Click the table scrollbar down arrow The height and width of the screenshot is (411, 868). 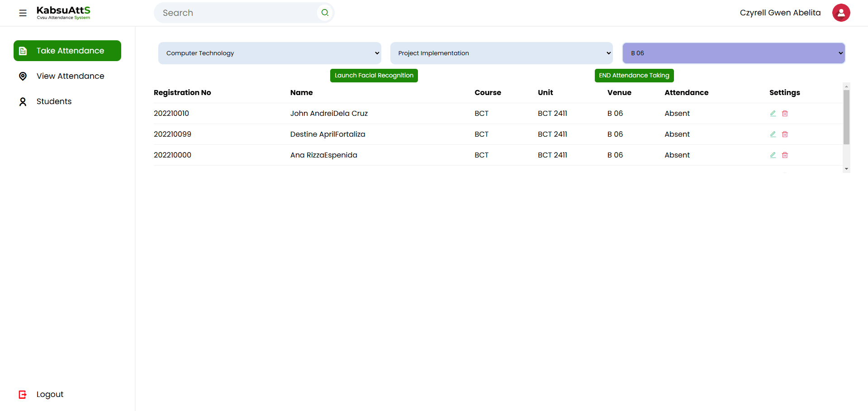coord(846,169)
